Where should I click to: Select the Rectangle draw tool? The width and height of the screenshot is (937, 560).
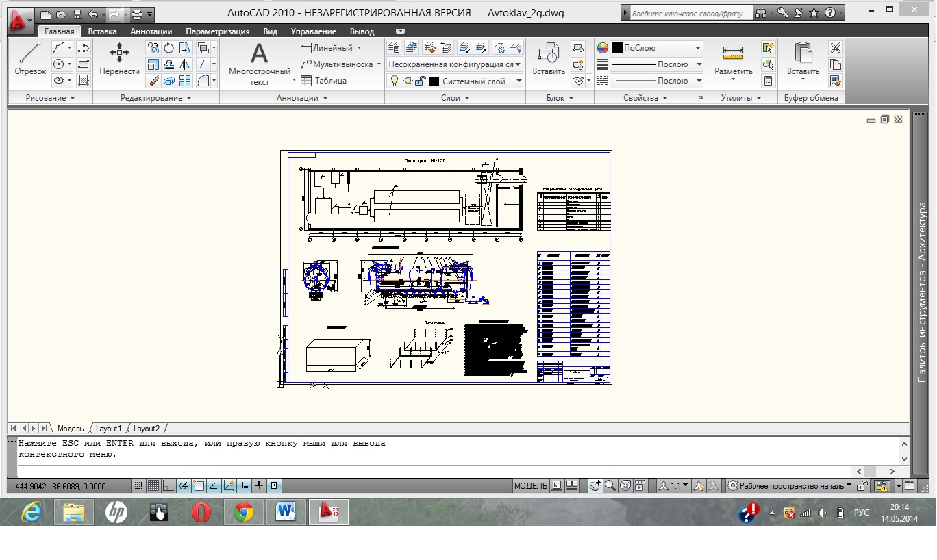click(84, 64)
